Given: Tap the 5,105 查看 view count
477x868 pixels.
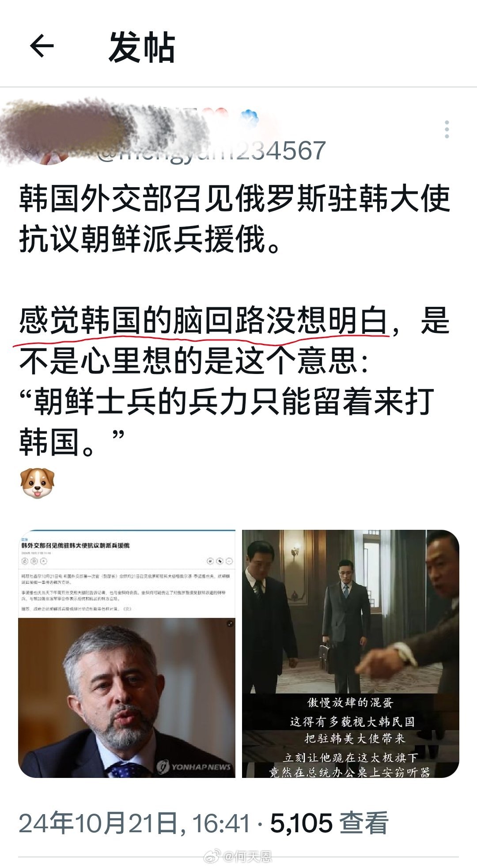Looking at the screenshot, I should [329, 823].
